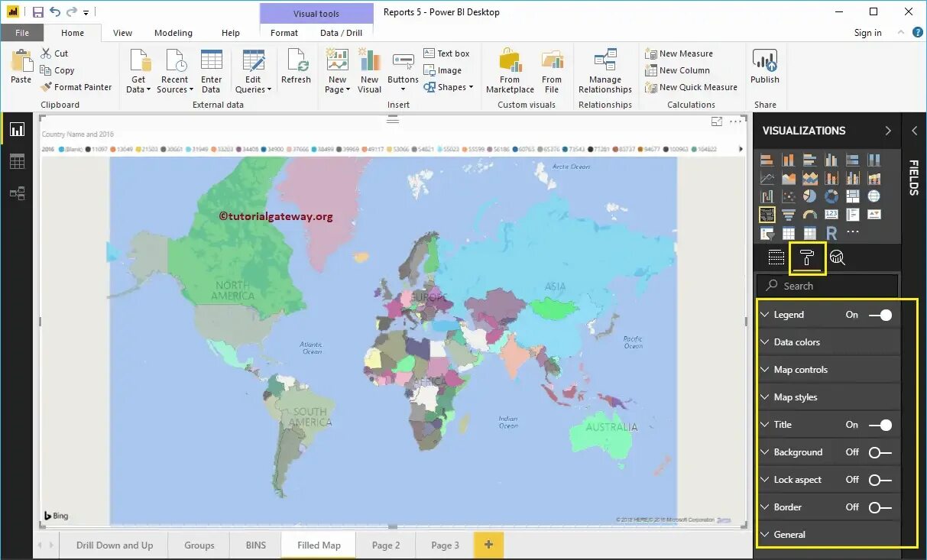Open the Shapes dropdown
This screenshot has height=560, width=927.
[x=448, y=87]
